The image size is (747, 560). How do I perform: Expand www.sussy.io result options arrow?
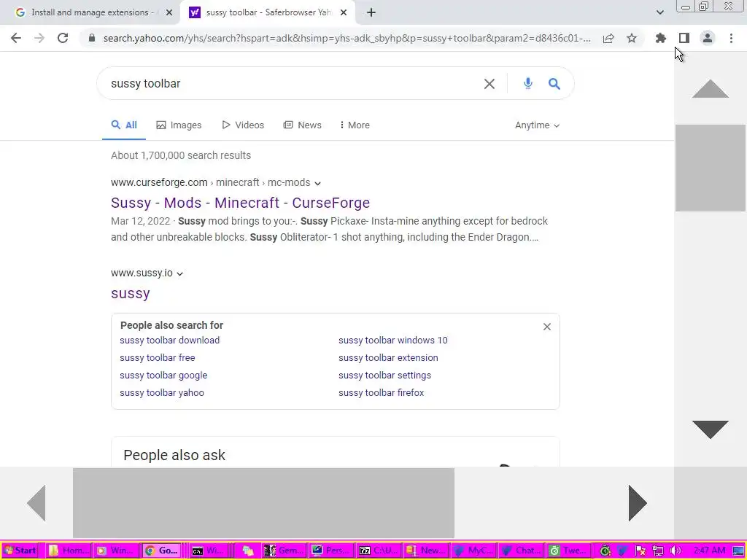tap(179, 274)
